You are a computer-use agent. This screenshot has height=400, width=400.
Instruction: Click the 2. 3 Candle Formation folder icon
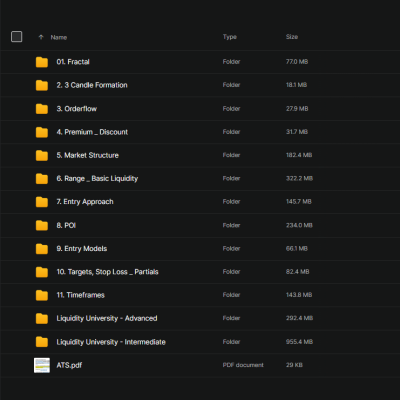(x=42, y=85)
